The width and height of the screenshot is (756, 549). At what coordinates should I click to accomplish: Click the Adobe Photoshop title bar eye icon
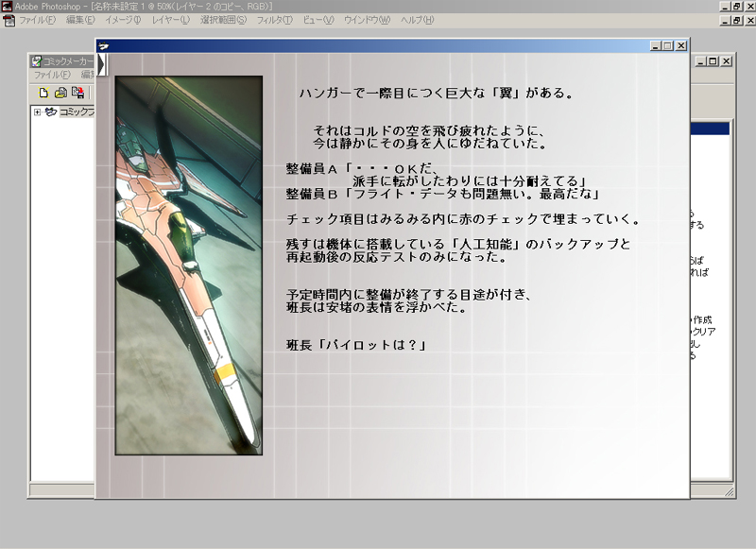point(7,7)
